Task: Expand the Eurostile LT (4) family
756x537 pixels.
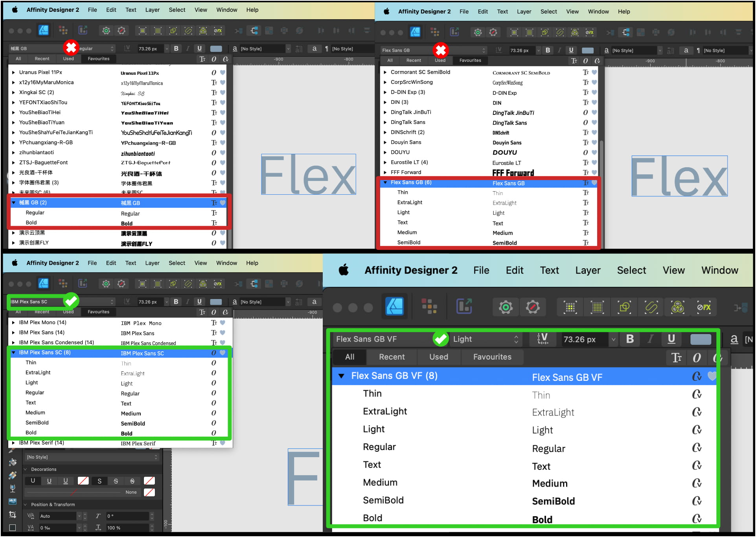Action: pos(385,162)
